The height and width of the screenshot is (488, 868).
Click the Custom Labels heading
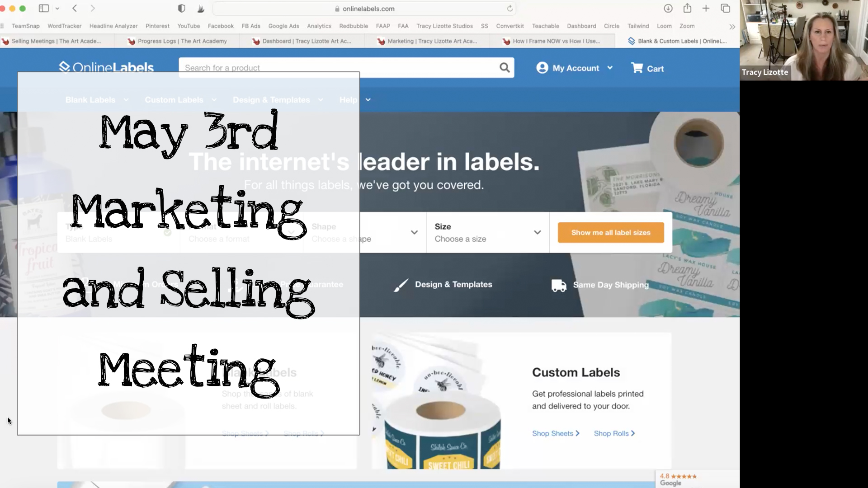[x=576, y=372]
